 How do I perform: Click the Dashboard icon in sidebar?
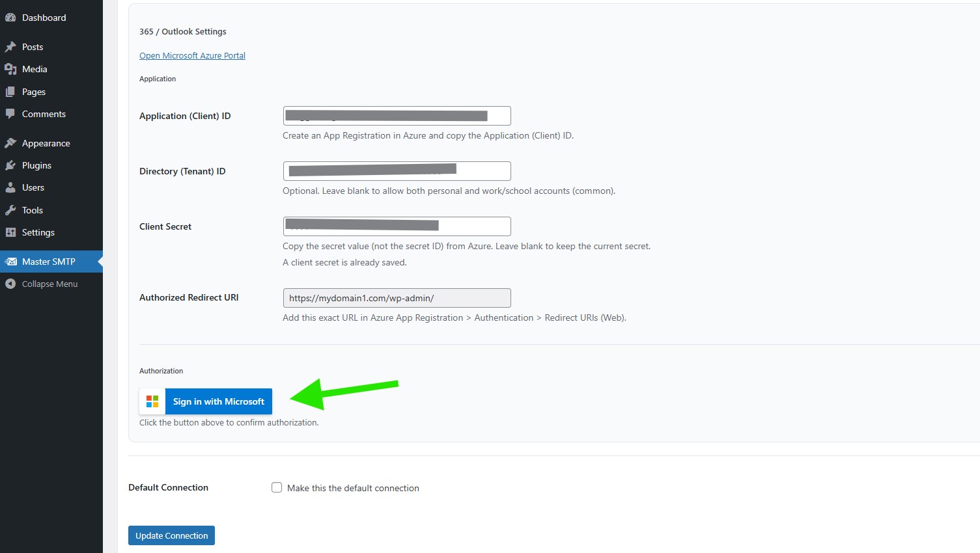[10, 18]
